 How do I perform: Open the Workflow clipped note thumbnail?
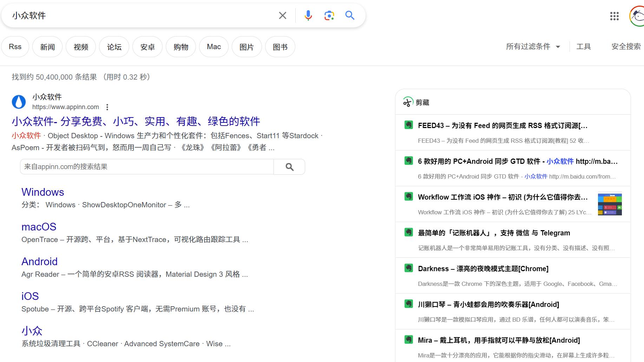point(610,204)
